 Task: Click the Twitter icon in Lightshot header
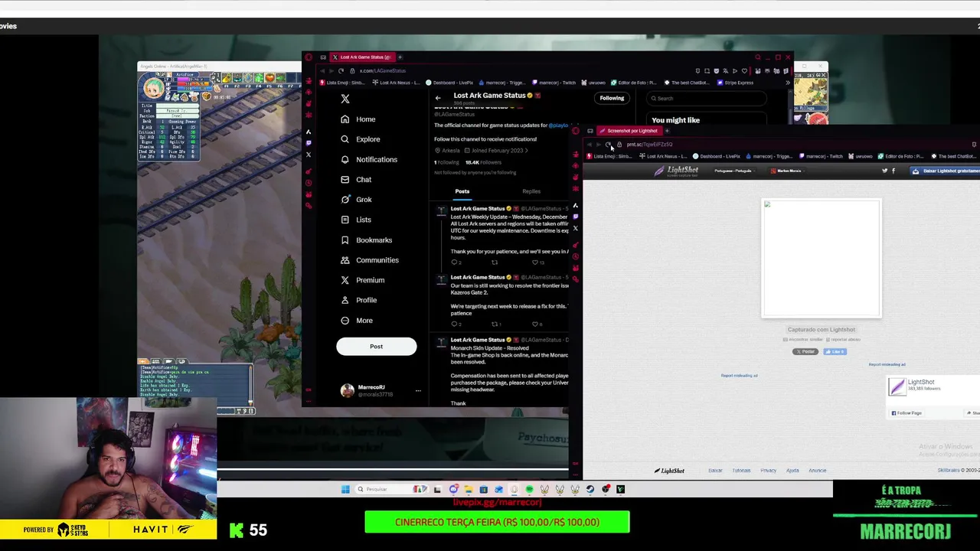coord(885,171)
